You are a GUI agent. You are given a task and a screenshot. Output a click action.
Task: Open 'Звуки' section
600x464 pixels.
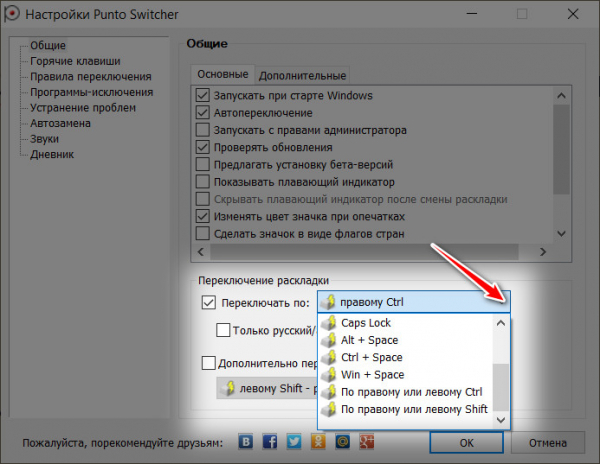44,139
